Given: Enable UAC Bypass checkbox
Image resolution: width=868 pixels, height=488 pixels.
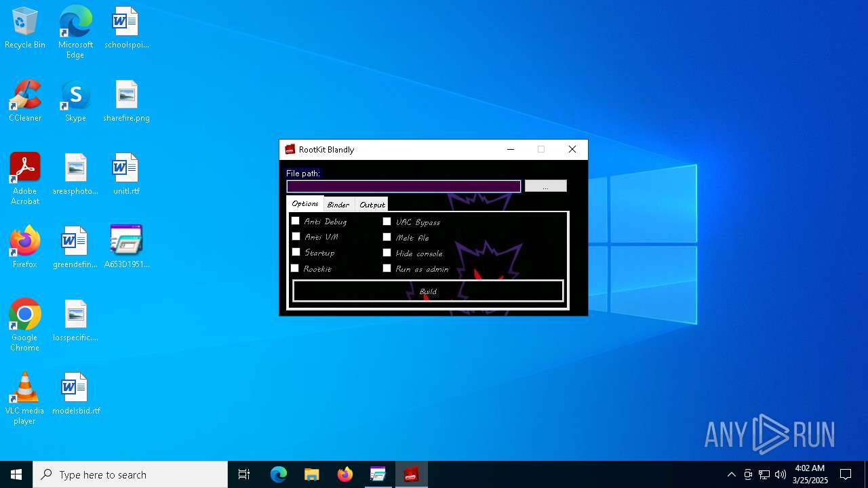Looking at the screenshot, I should (x=387, y=221).
